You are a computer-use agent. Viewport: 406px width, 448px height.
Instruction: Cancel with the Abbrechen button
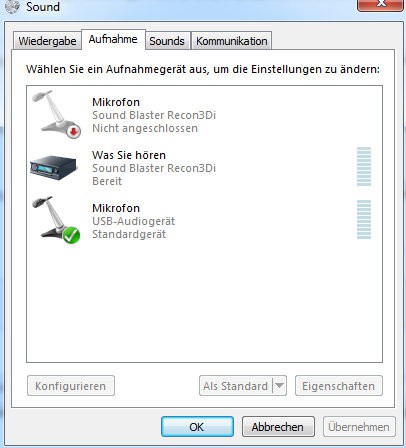click(278, 426)
